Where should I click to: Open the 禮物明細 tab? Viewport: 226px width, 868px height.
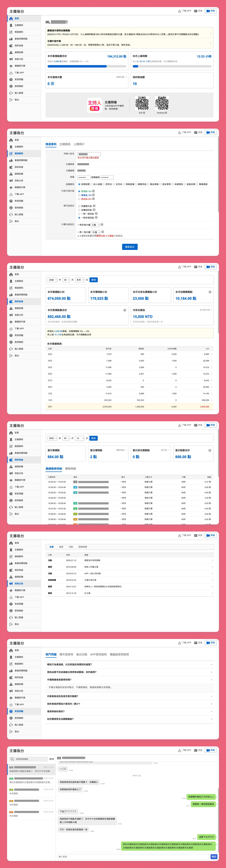coord(70,469)
